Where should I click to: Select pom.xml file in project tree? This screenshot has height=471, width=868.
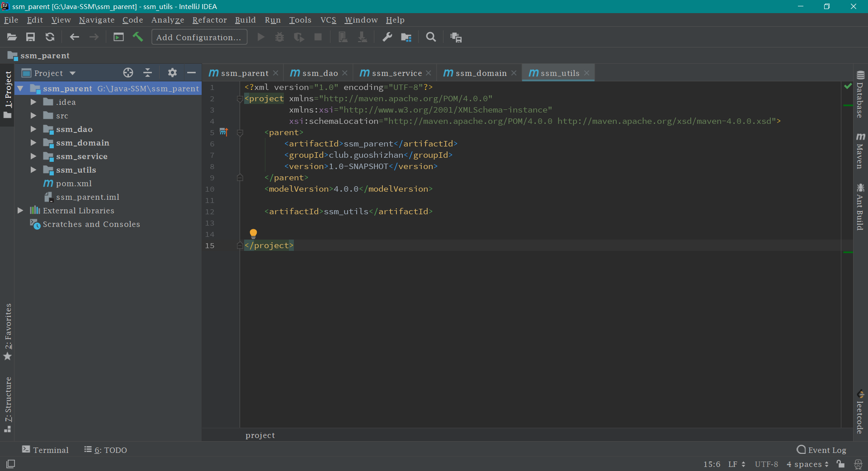[74, 184]
